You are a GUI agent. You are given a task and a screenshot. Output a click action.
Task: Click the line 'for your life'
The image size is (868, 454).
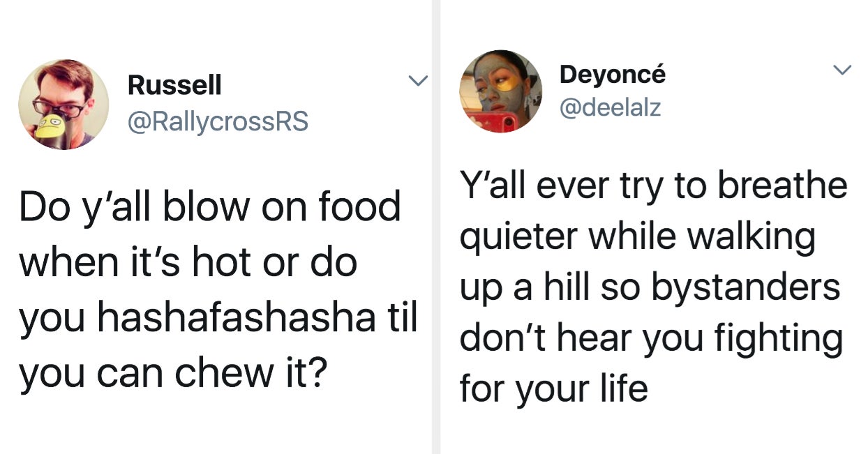(554, 388)
